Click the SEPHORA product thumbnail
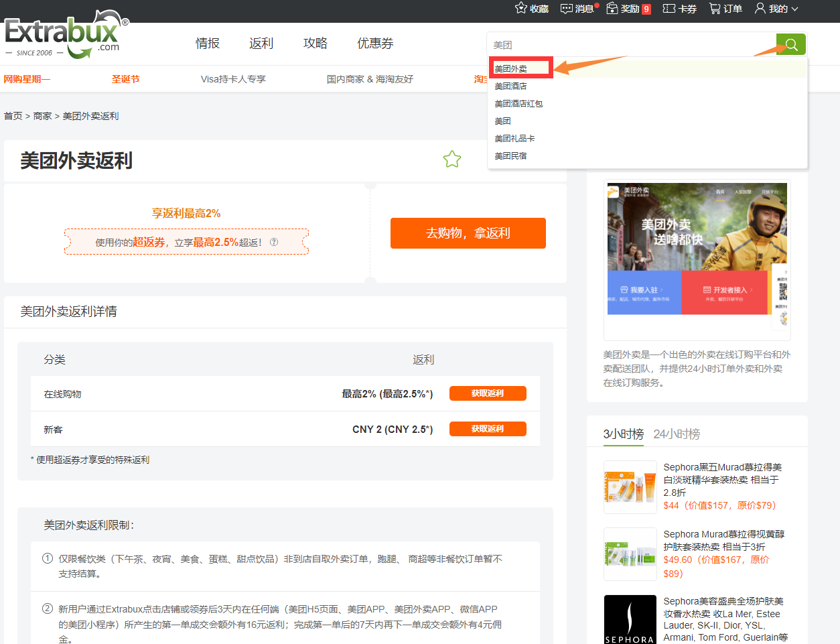Screen dimensions: 840x644 (630, 619)
